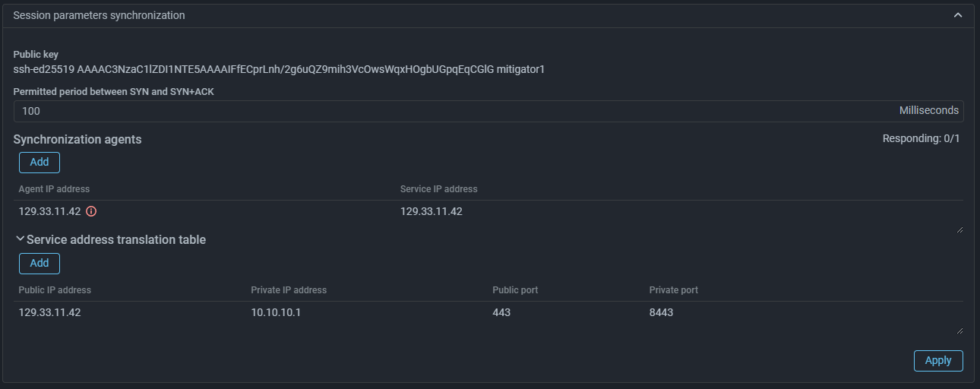Click the service IP address cell of the agent
Image resolution: width=980 pixels, height=389 pixels.
[432, 211]
